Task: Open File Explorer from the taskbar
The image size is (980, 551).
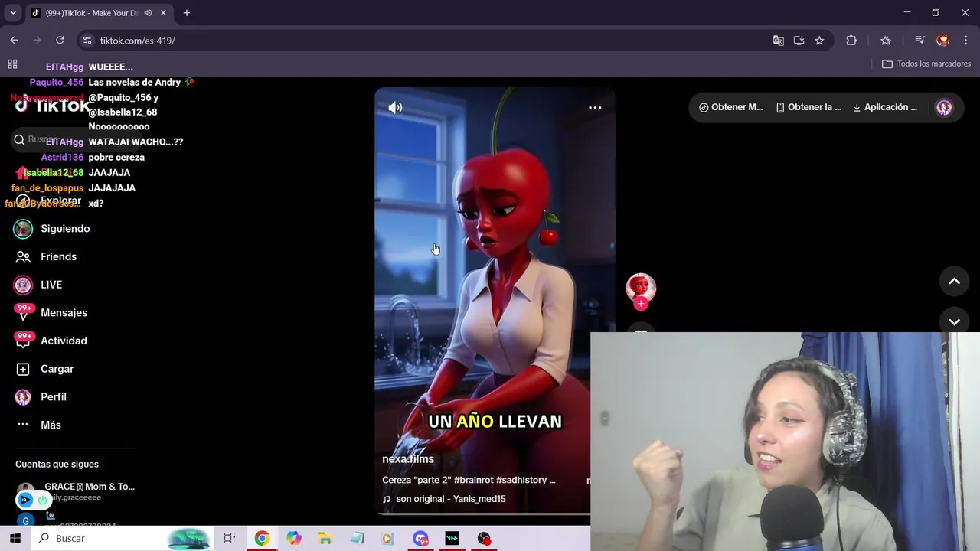Action: [325, 539]
